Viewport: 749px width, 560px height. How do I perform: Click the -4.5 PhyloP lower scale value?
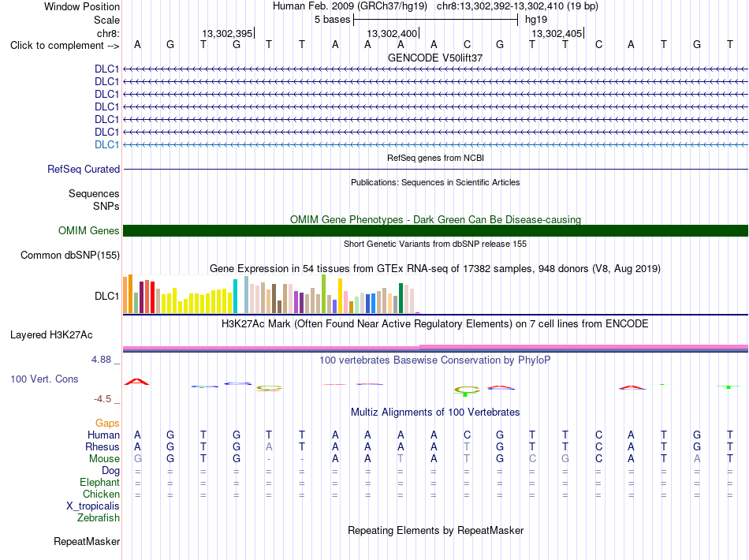[x=102, y=399]
